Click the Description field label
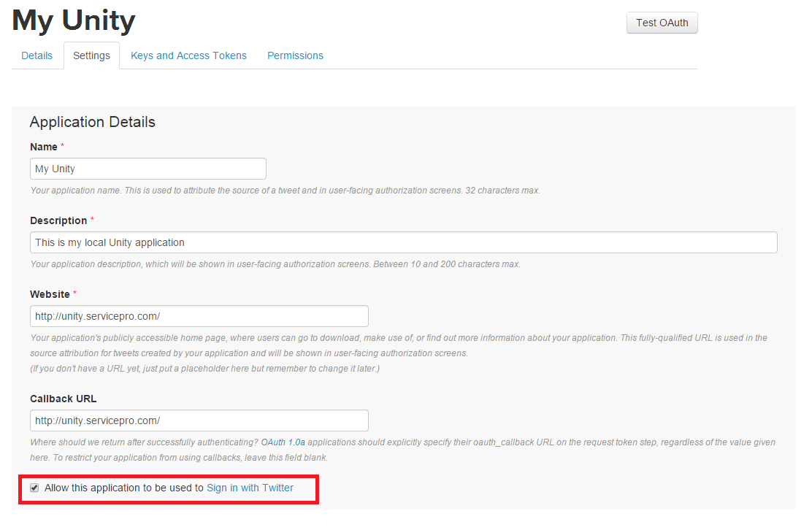812x530 pixels. point(58,220)
